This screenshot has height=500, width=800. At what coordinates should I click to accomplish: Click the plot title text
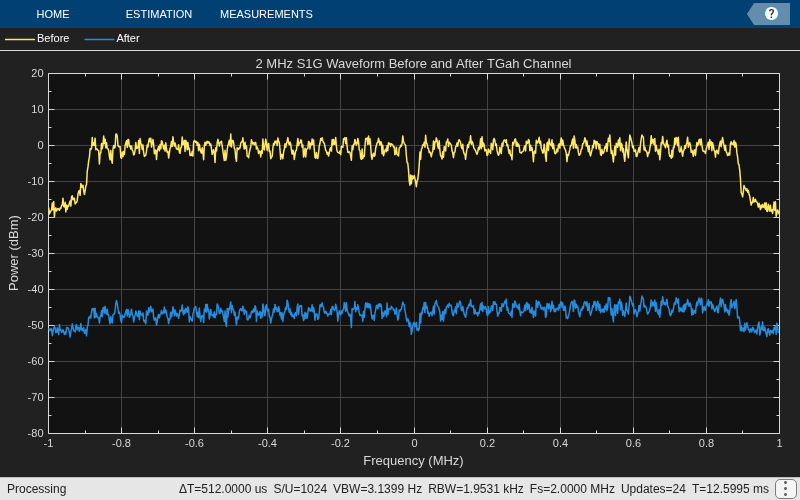coord(413,64)
